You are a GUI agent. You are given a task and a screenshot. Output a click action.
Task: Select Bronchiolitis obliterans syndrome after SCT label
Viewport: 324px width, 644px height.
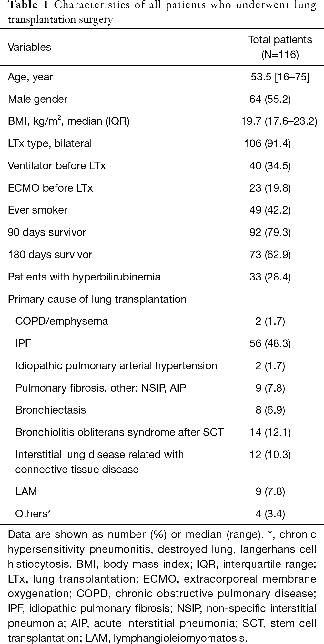pyautogui.click(x=119, y=432)
